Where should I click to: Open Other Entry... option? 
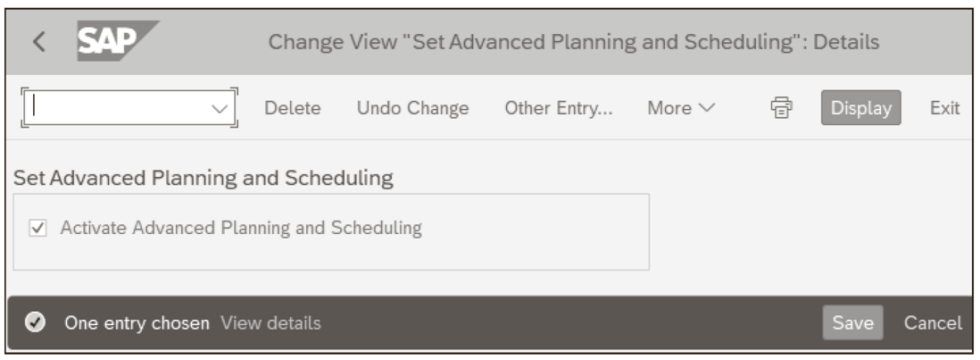coord(559,108)
